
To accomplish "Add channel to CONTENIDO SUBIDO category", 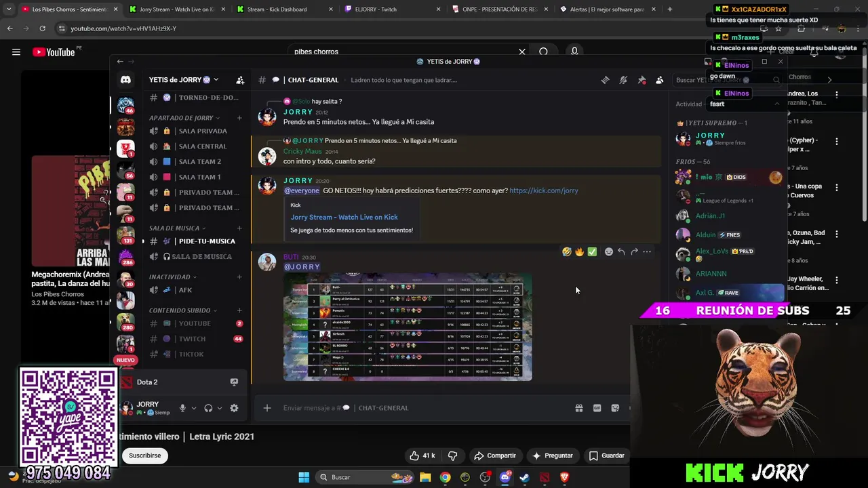I will (x=239, y=310).
